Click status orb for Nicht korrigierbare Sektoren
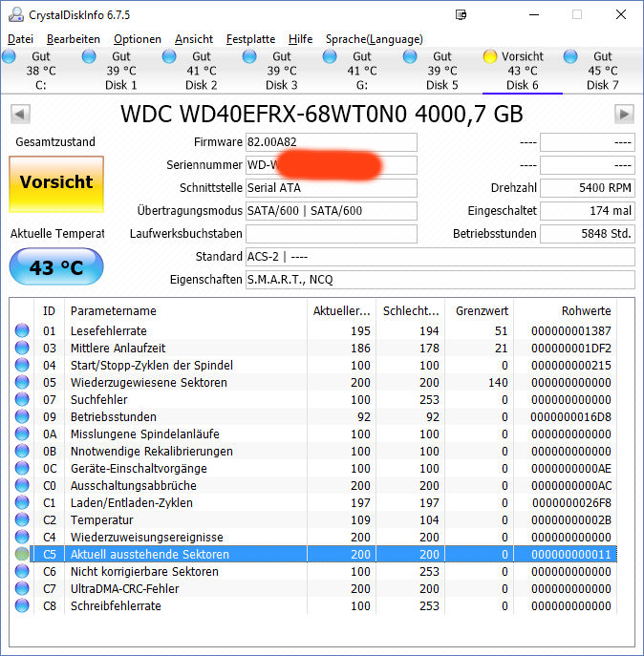 pyautogui.click(x=22, y=571)
